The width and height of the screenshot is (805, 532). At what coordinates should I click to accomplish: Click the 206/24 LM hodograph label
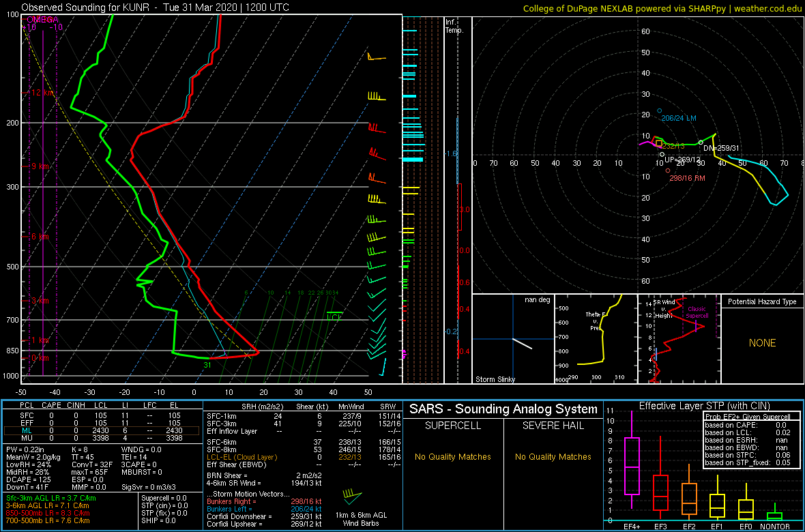679,118
